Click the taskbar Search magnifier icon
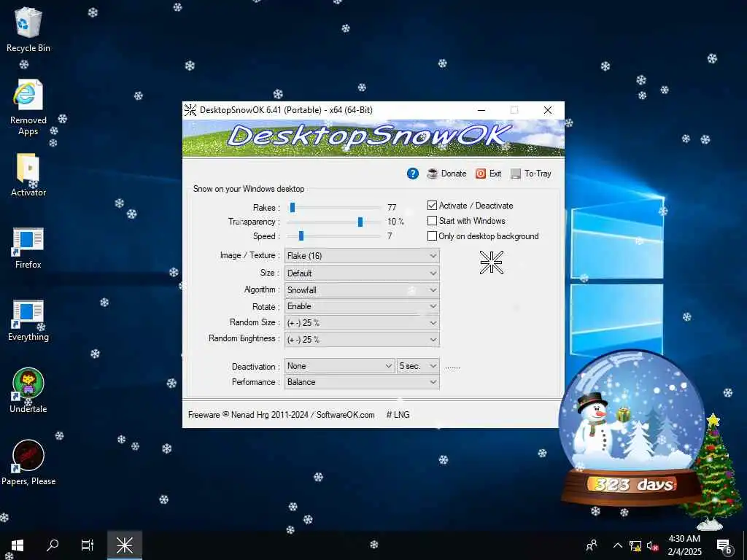The width and height of the screenshot is (747, 560). pyautogui.click(x=53, y=545)
